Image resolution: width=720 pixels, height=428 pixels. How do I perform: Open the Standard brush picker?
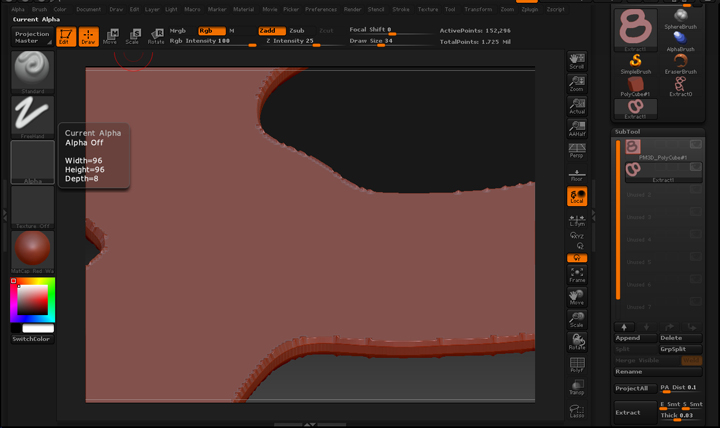coord(32,73)
